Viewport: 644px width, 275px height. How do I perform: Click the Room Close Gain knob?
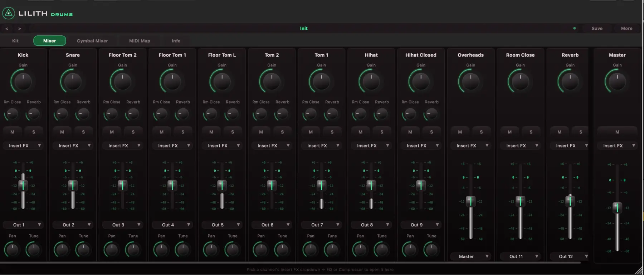pyautogui.click(x=520, y=81)
